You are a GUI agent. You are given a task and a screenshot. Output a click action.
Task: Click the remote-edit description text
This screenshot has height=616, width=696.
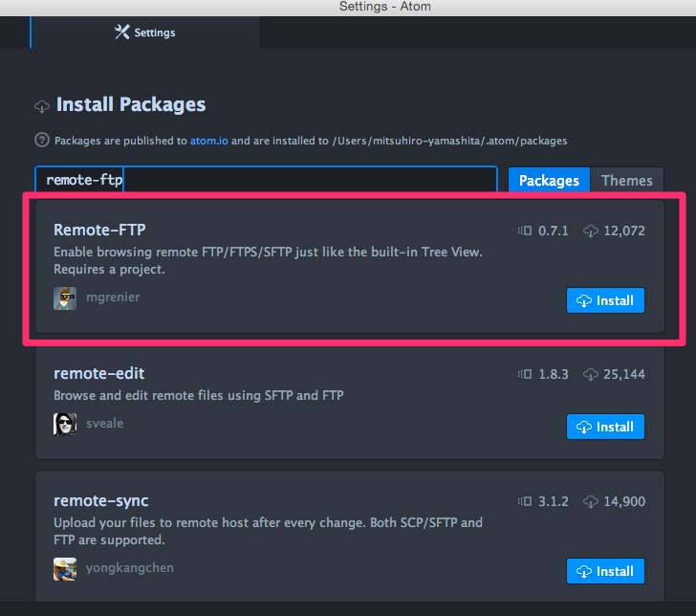(199, 395)
